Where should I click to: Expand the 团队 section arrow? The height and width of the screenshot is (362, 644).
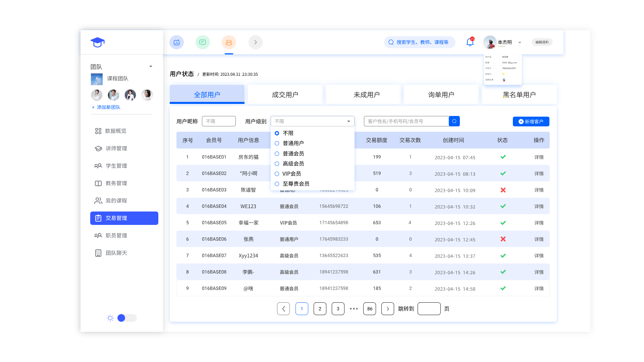pyautogui.click(x=151, y=66)
